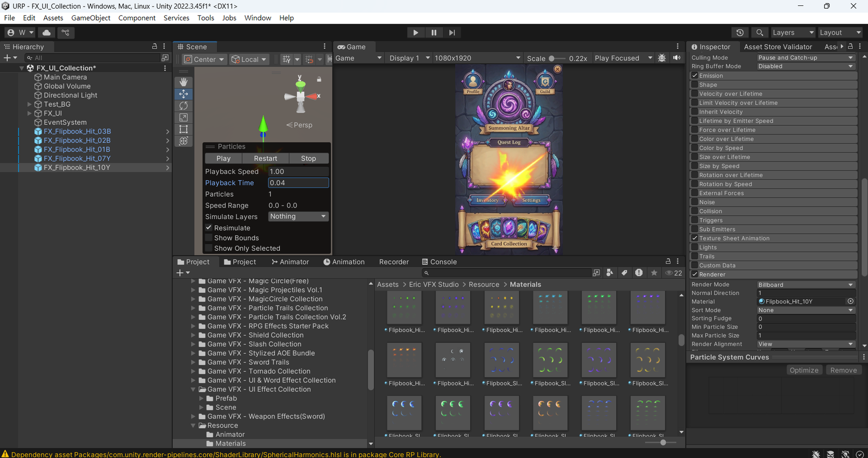Click the Playback Time input field
The height and width of the screenshot is (458, 868).
pyautogui.click(x=298, y=183)
